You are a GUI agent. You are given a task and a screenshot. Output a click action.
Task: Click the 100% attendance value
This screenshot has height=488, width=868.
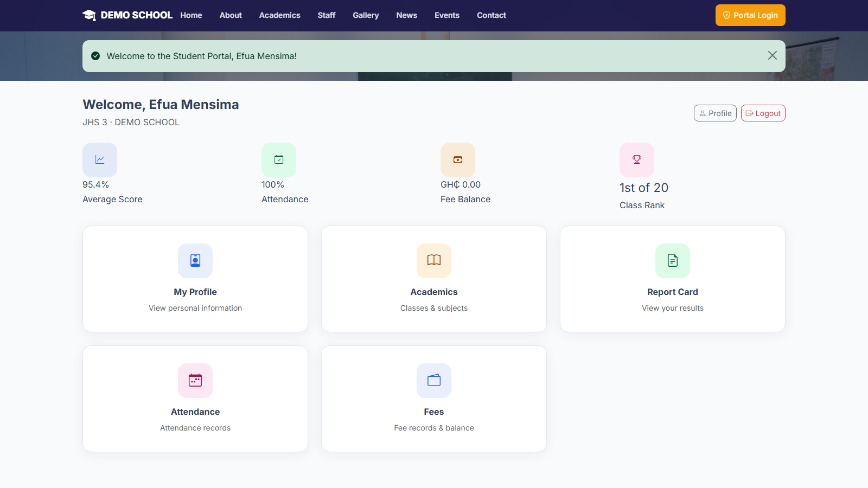tap(273, 184)
